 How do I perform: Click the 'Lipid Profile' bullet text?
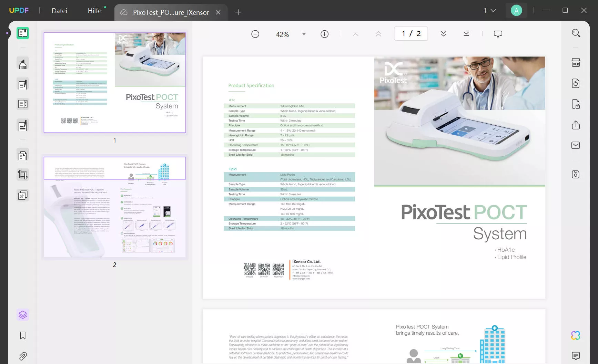(x=511, y=257)
